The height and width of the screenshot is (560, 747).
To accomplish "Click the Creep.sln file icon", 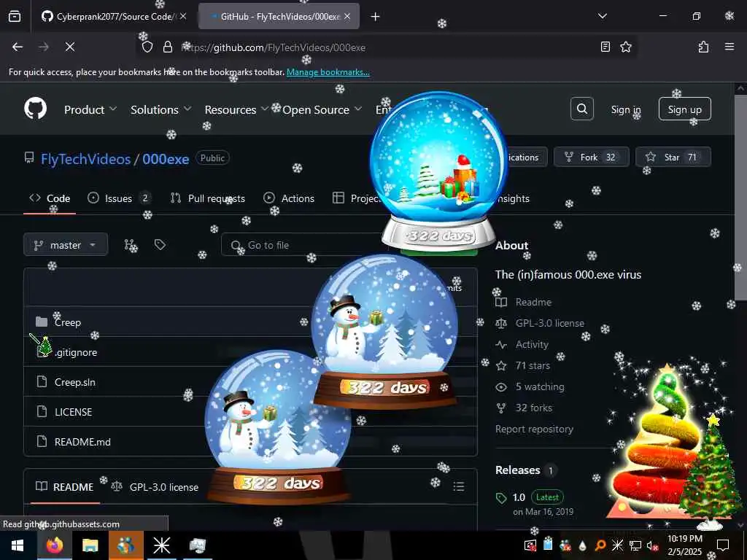I will click(42, 382).
